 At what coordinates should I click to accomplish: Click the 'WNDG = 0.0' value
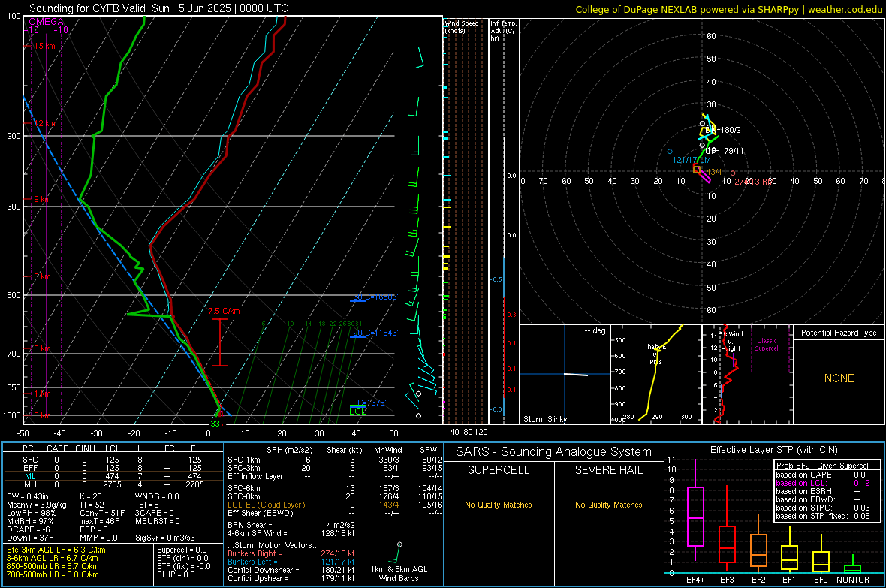pyautogui.click(x=156, y=496)
